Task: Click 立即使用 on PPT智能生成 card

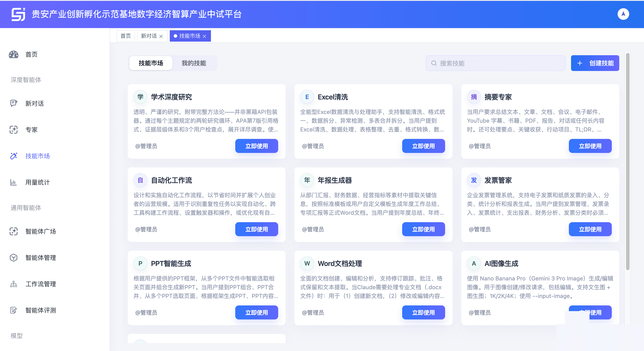Action: (257, 312)
